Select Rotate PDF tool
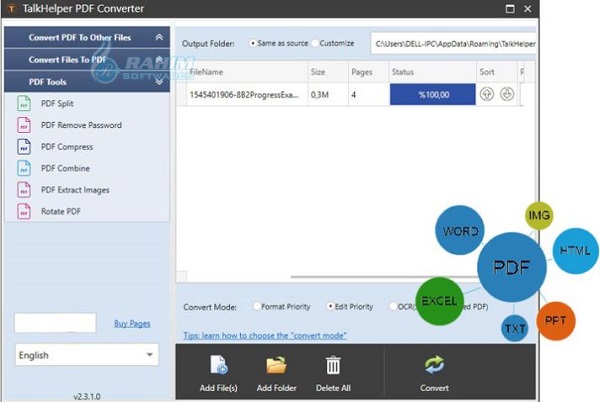 click(61, 211)
